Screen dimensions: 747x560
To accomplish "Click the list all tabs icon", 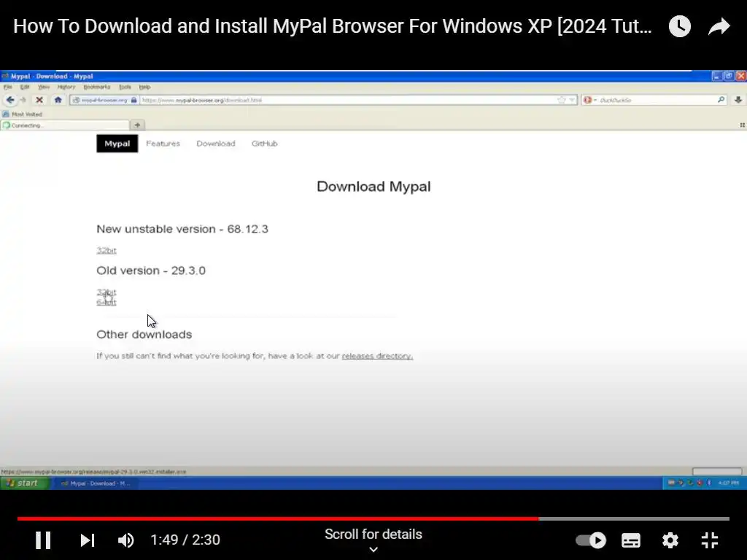I will tap(742, 125).
